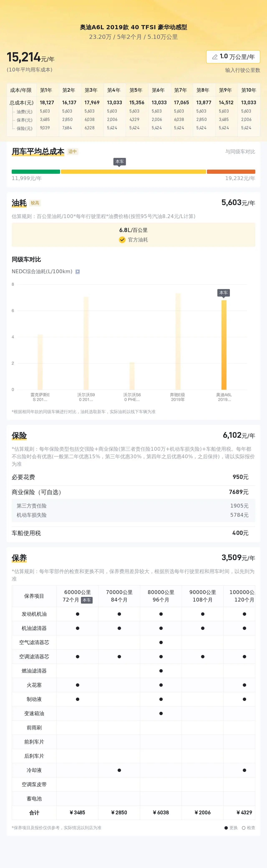Select the 沃尔沃S60 PHEV fuel bar
This screenshot has height=868, width=267.
coord(132,376)
